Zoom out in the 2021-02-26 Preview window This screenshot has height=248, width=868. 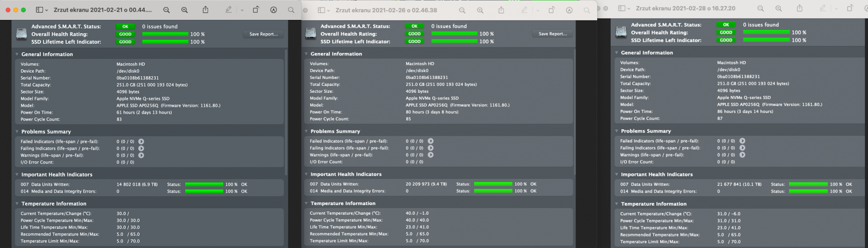(x=462, y=10)
